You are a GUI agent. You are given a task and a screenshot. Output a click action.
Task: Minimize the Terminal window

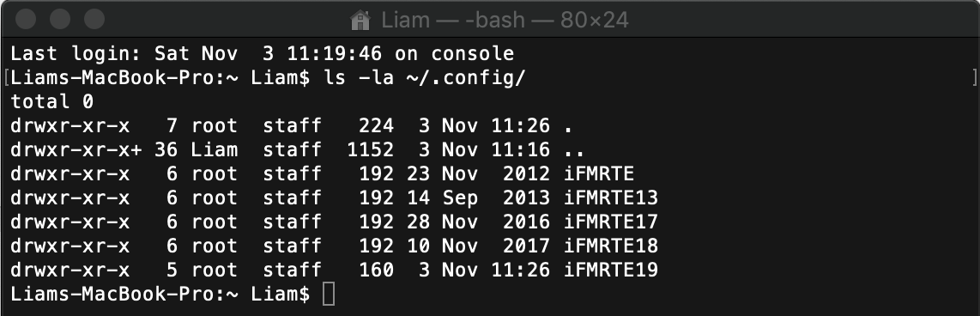tap(60, 19)
